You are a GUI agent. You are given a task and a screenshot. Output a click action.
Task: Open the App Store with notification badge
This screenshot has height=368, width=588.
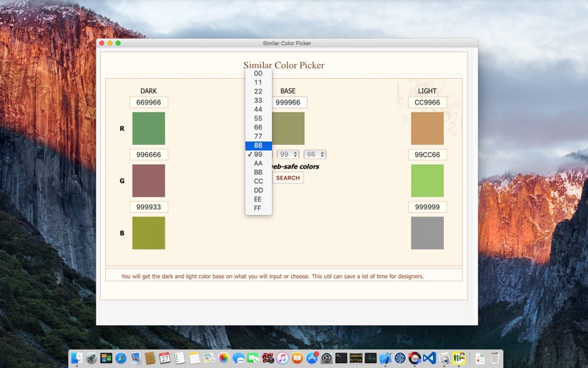pos(312,358)
